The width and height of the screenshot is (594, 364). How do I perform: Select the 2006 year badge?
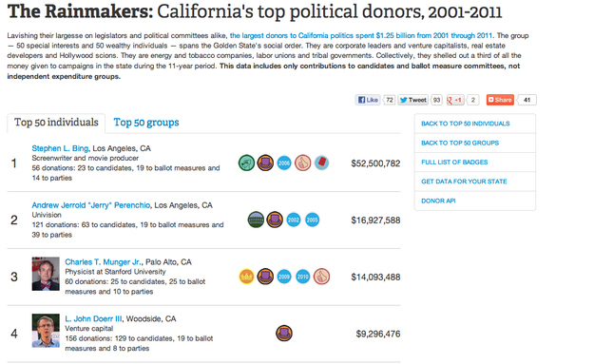tap(284, 163)
